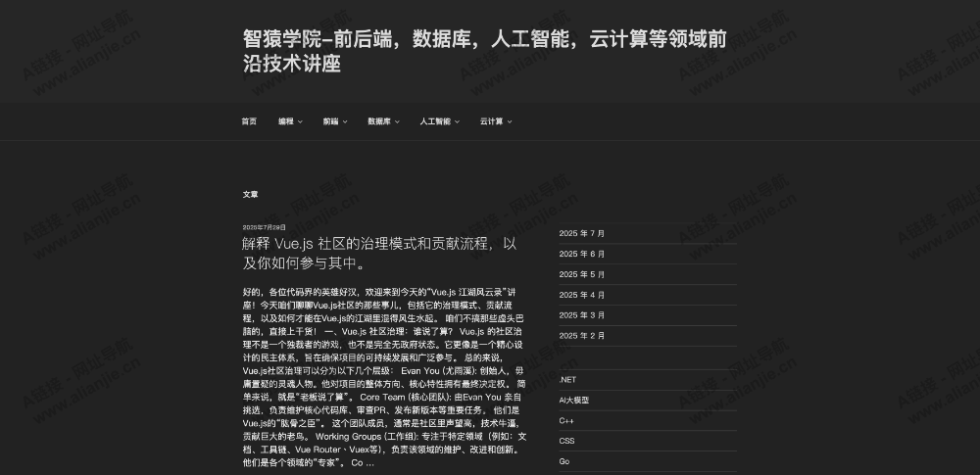Open the 2025 年 3 月 archive

click(x=582, y=315)
